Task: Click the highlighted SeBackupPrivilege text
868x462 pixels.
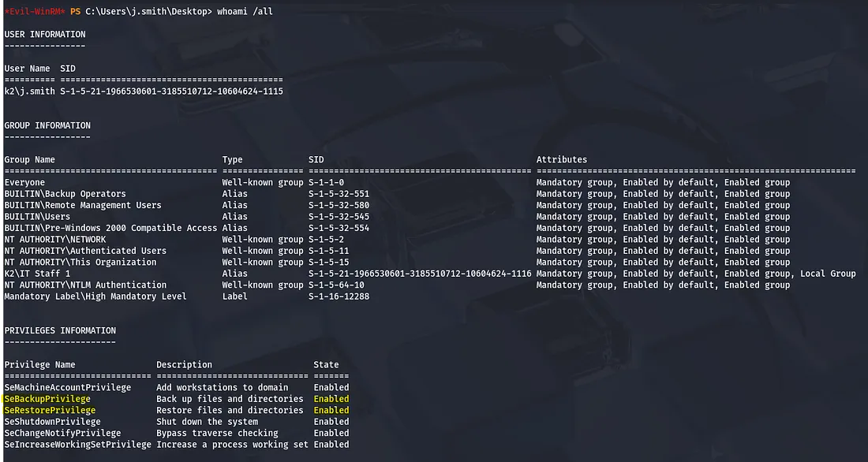Action: (x=47, y=399)
